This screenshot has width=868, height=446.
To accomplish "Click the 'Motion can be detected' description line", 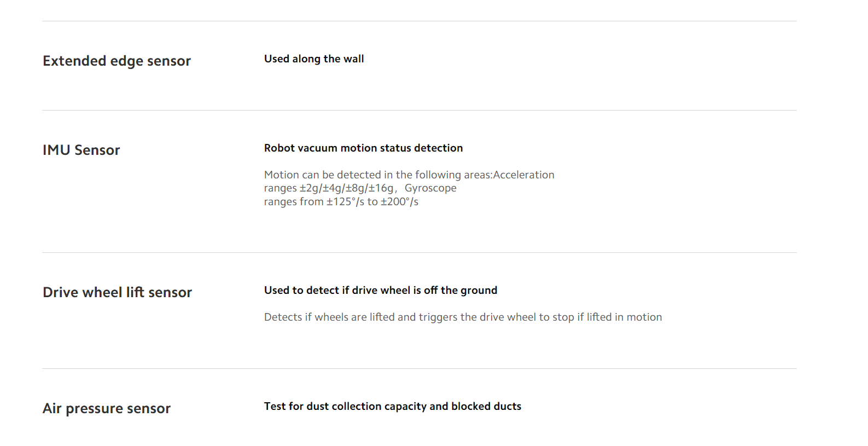I will click(x=409, y=175).
